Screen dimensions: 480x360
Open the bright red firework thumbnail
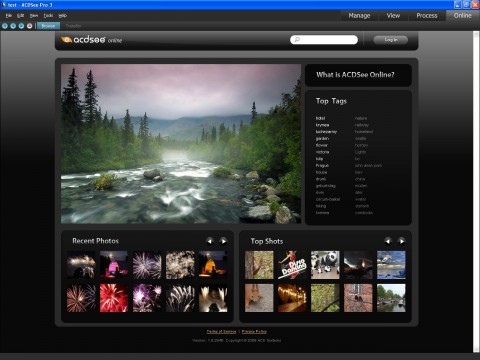(x=114, y=298)
